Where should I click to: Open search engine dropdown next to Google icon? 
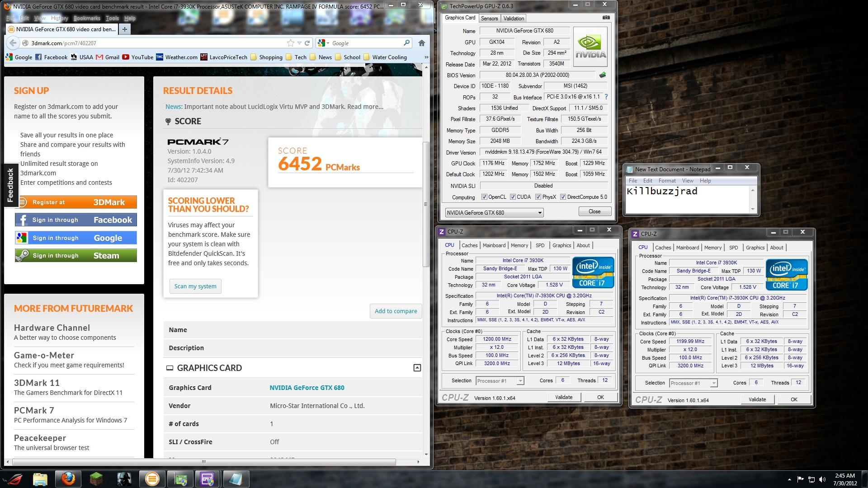328,43
